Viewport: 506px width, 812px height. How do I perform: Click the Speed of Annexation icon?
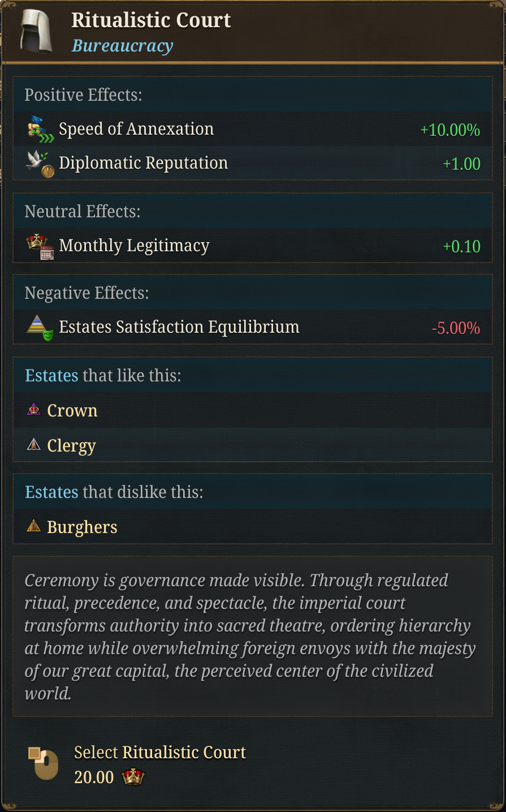(40, 130)
